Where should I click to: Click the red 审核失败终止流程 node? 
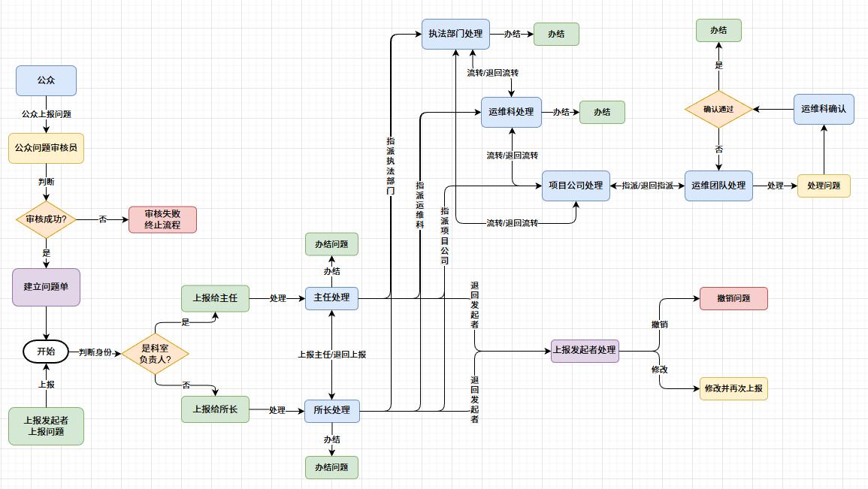point(162,219)
